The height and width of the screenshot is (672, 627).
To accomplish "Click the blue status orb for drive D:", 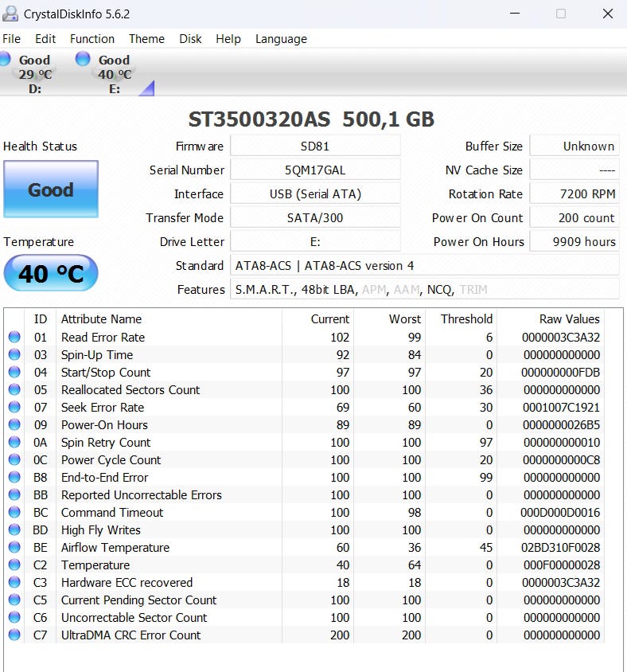I will [5, 58].
